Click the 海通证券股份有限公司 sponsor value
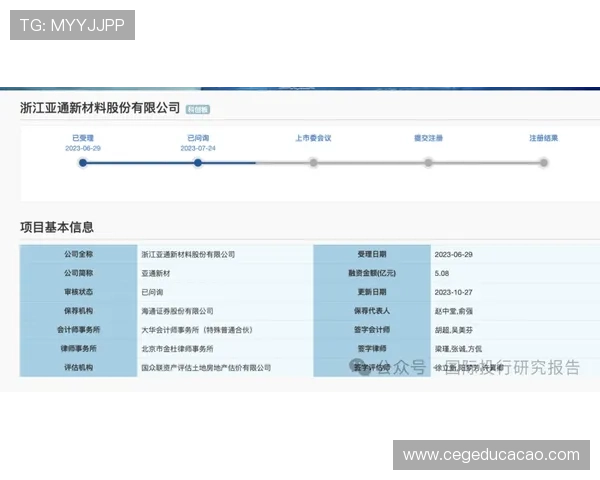The height and width of the screenshot is (480, 600). pyautogui.click(x=177, y=311)
